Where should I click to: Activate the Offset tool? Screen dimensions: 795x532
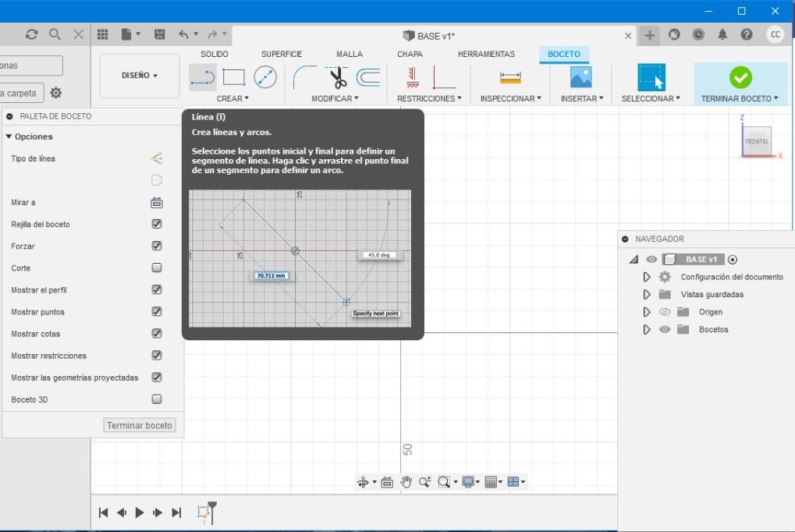click(368, 77)
